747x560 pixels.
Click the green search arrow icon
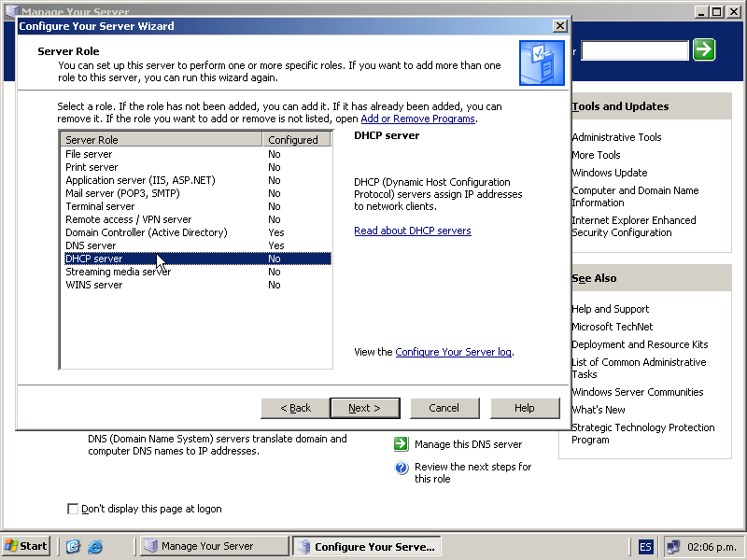(x=704, y=49)
